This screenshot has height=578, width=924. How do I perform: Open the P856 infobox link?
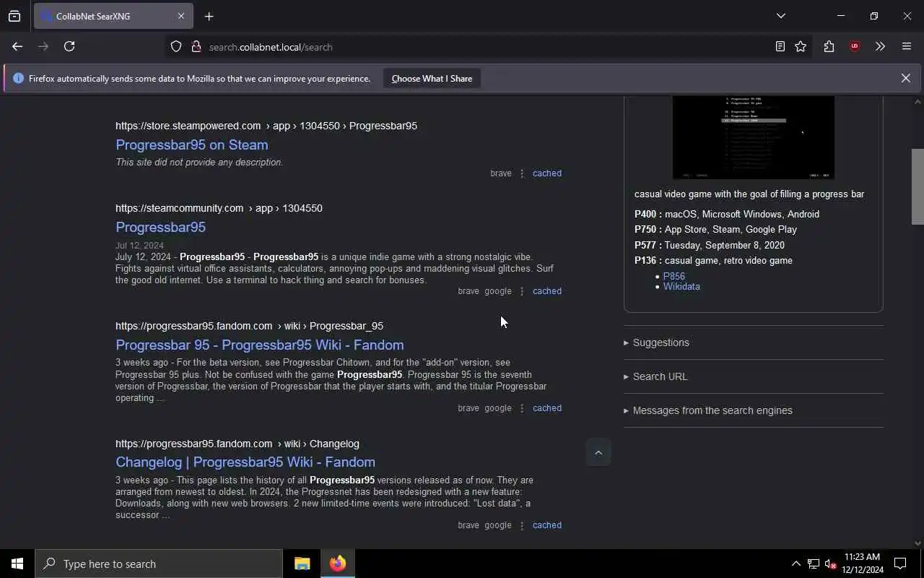pos(674,276)
